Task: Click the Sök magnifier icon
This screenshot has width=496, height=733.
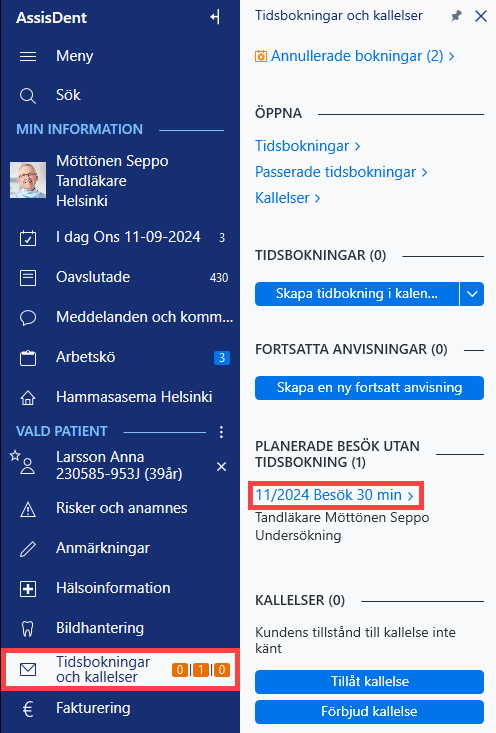Action: 28,96
